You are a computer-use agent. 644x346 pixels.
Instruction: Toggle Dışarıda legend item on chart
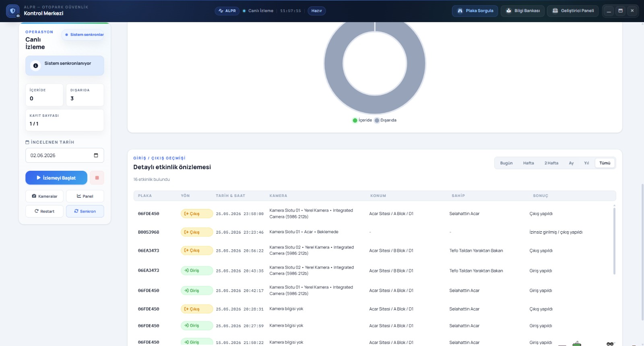click(386, 120)
